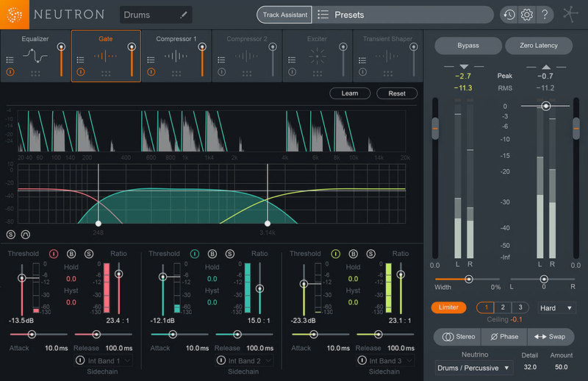Click the help question mark icon
The image size is (588, 381).
point(545,15)
